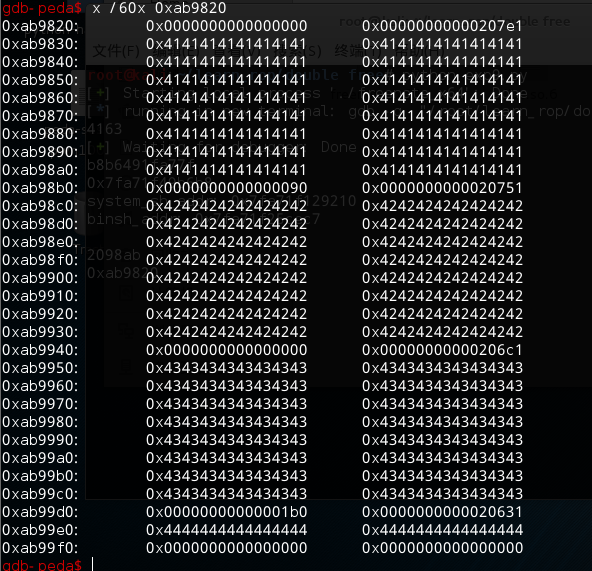Select address label 0xab9860:

point(40,98)
